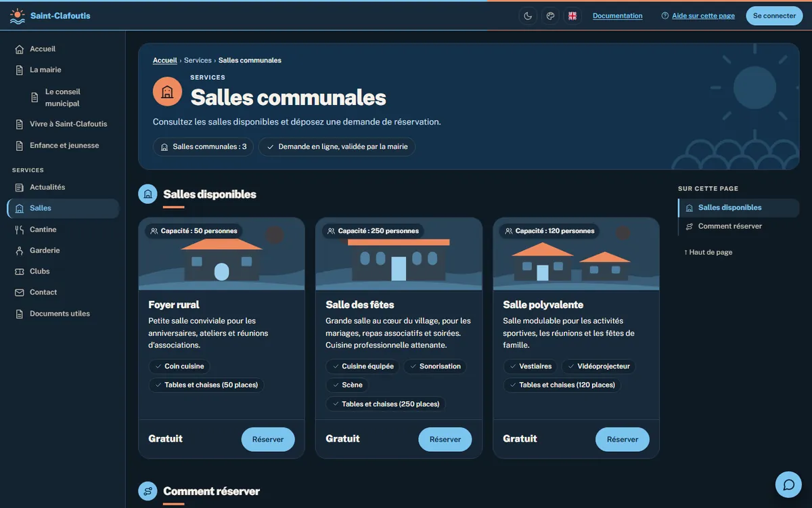Reserve the Salle polyvalente room
This screenshot has width=812, height=508.
[x=623, y=440]
